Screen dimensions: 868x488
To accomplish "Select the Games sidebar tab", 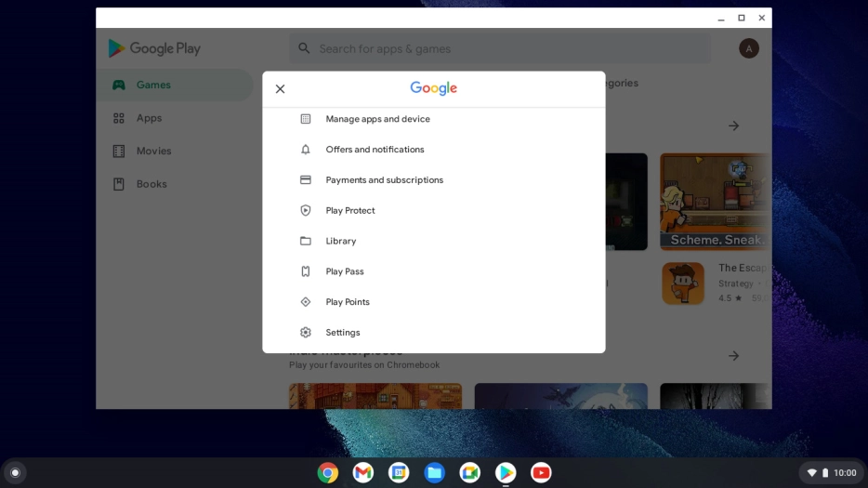I will click(x=175, y=85).
